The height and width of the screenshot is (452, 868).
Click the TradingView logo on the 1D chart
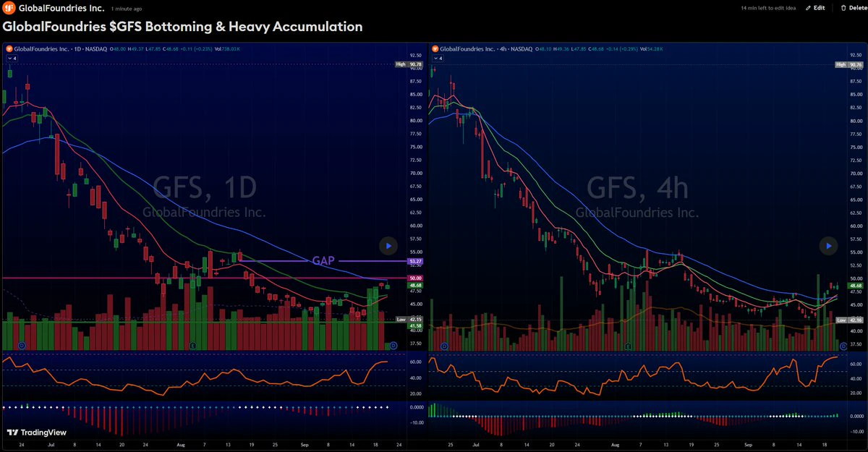[x=36, y=432]
